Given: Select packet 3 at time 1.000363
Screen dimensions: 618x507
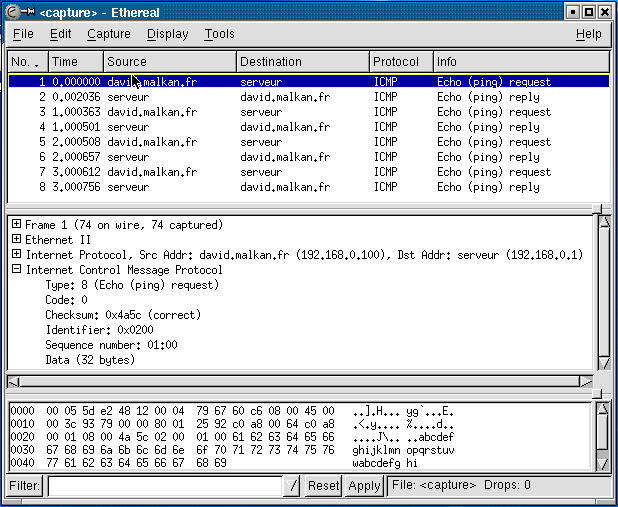Looking at the screenshot, I should click(x=309, y=112).
